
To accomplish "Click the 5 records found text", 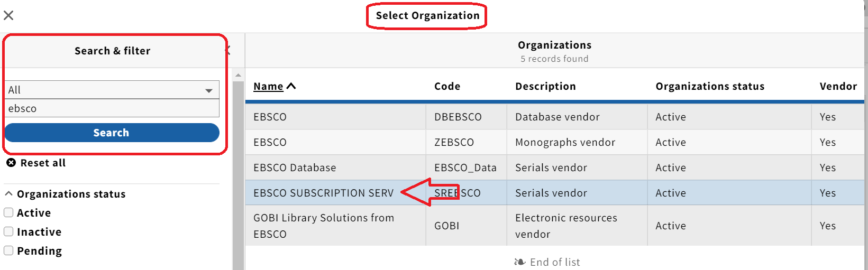I will coord(554,59).
